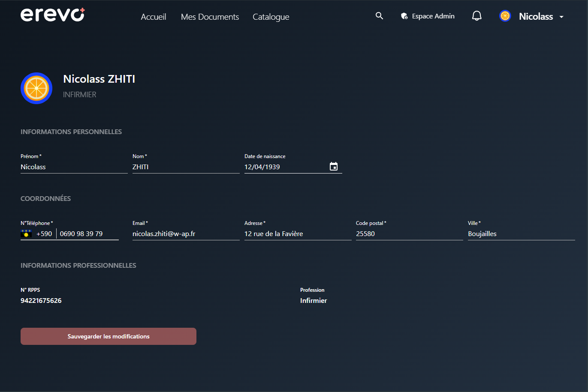Focus the Prénom field
Screen dimensions: 588x392
pos(74,167)
